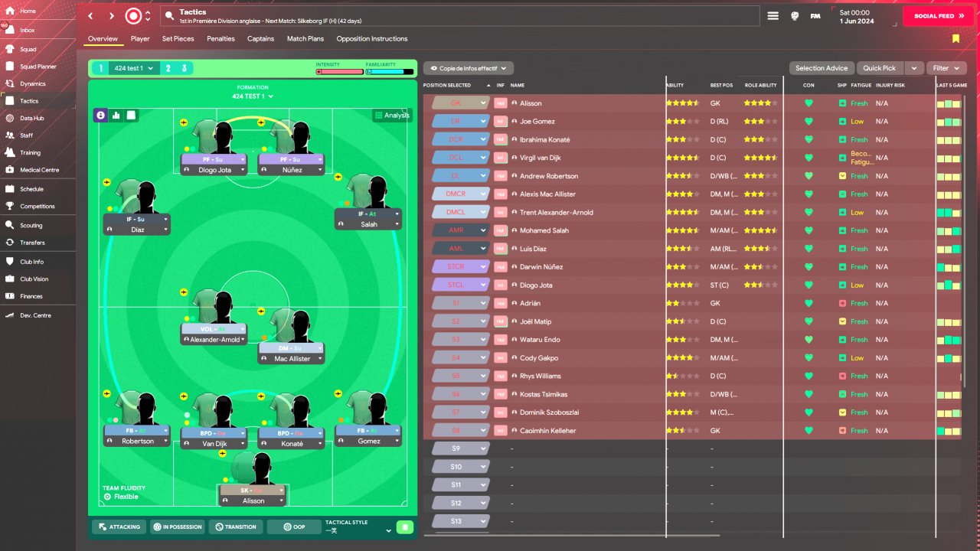Select the player info pitch view icon

point(100,116)
